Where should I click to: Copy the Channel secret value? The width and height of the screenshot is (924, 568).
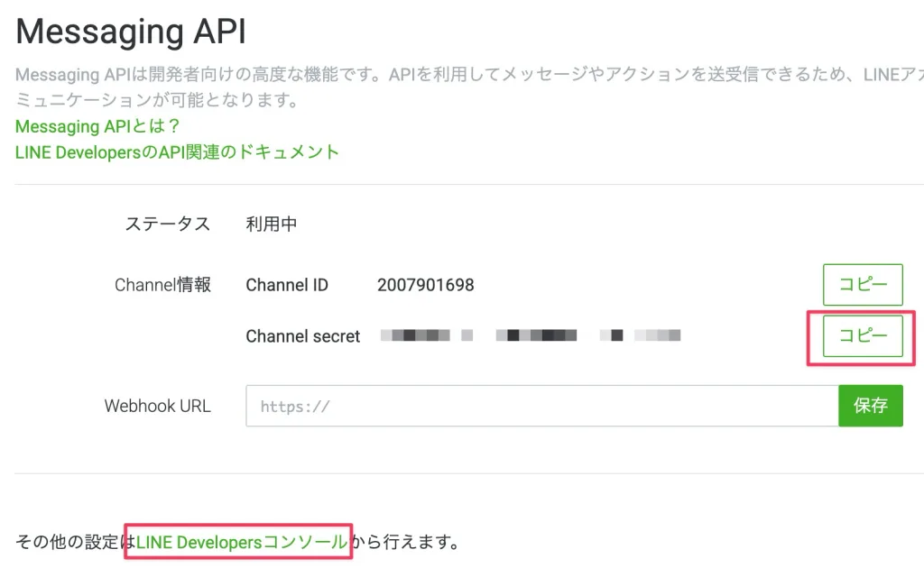pyautogui.click(x=863, y=336)
